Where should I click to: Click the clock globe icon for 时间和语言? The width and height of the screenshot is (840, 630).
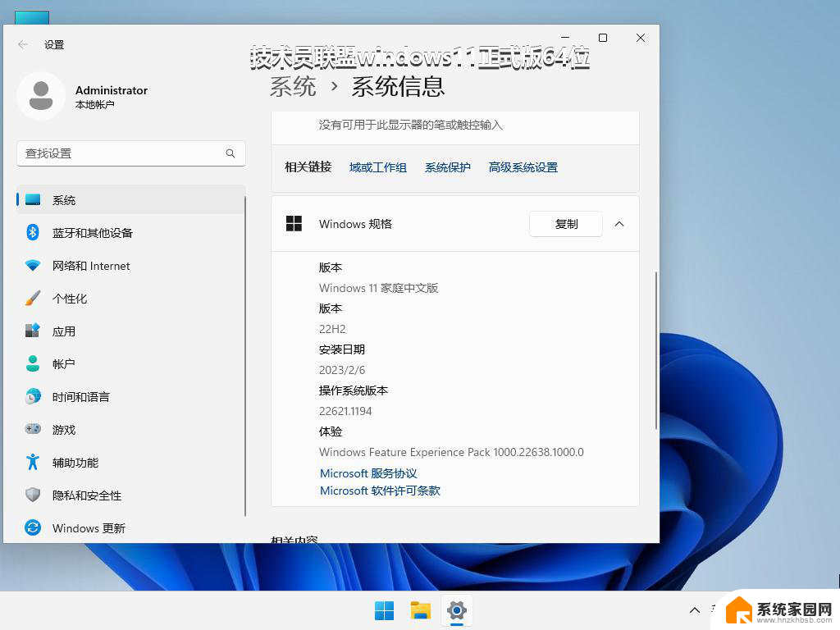click(x=33, y=396)
